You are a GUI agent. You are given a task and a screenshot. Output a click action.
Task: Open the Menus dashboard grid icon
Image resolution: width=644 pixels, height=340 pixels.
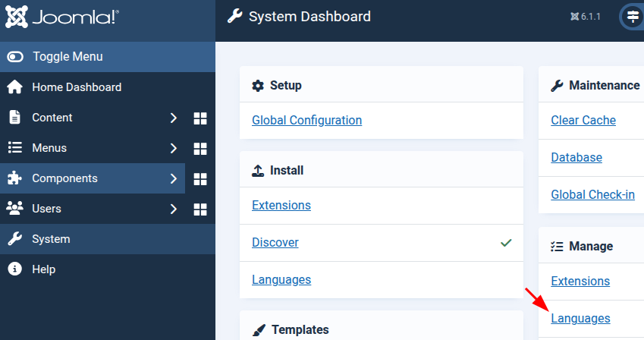click(x=200, y=149)
